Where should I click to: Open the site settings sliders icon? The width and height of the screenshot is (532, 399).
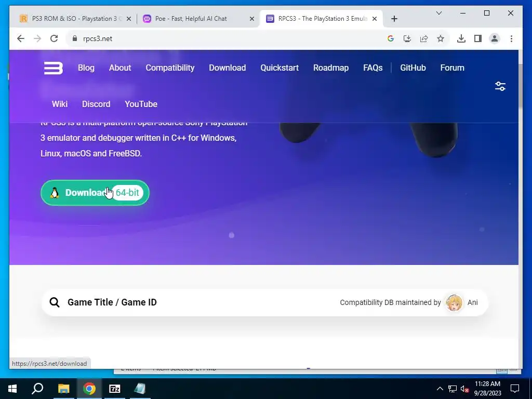tap(500, 86)
